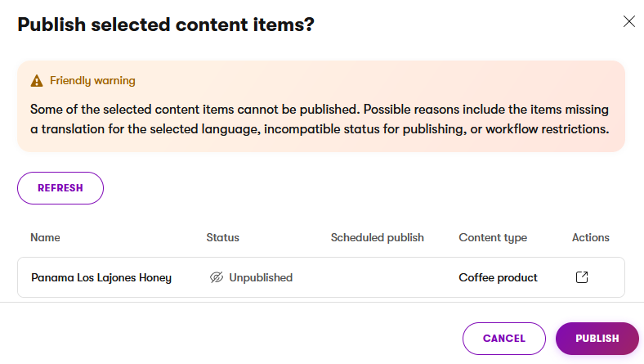Click the Name column header

click(46, 238)
